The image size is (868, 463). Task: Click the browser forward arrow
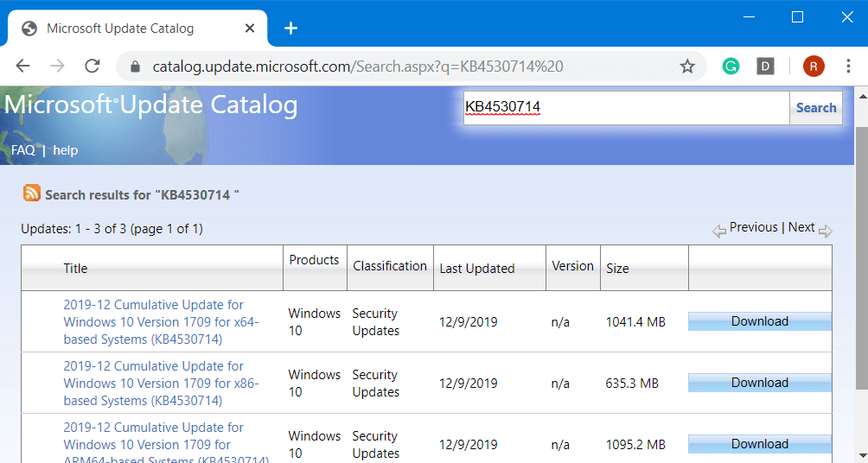58,67
